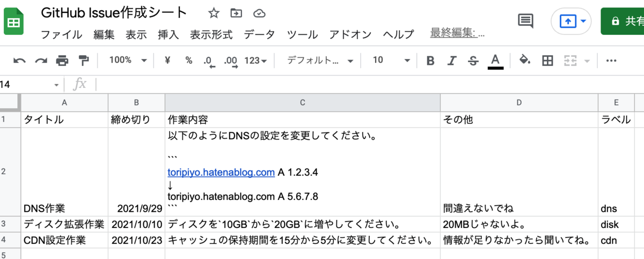Star the GitHub Issue作成シート document
Screen dimensions: 644x259
(x=214, y=13)
